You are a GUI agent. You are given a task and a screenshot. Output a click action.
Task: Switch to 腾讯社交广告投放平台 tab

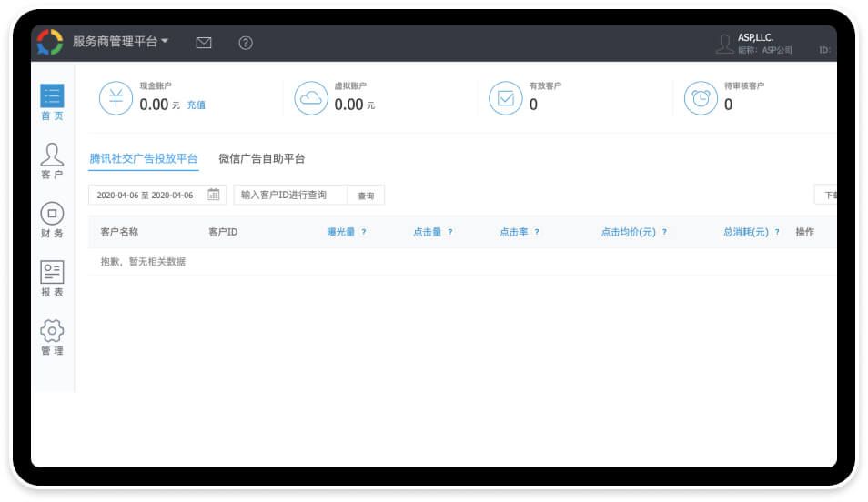[143, 158]
